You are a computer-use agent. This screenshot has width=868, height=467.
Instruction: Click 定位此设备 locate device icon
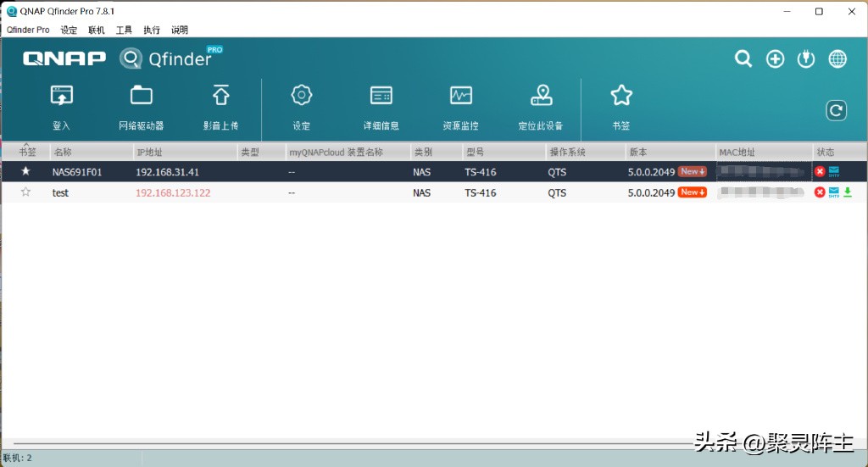coord(542,95)
